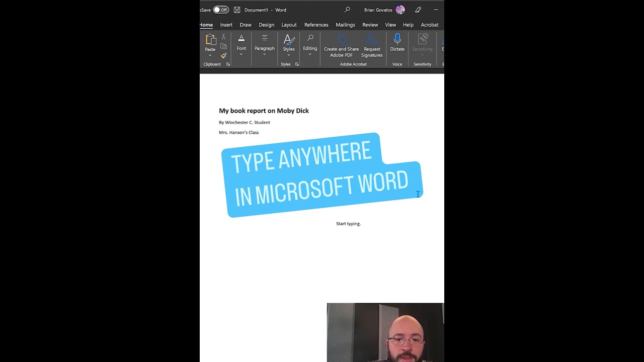Click the line Mrs. Hanson's Class

point(239,133)
